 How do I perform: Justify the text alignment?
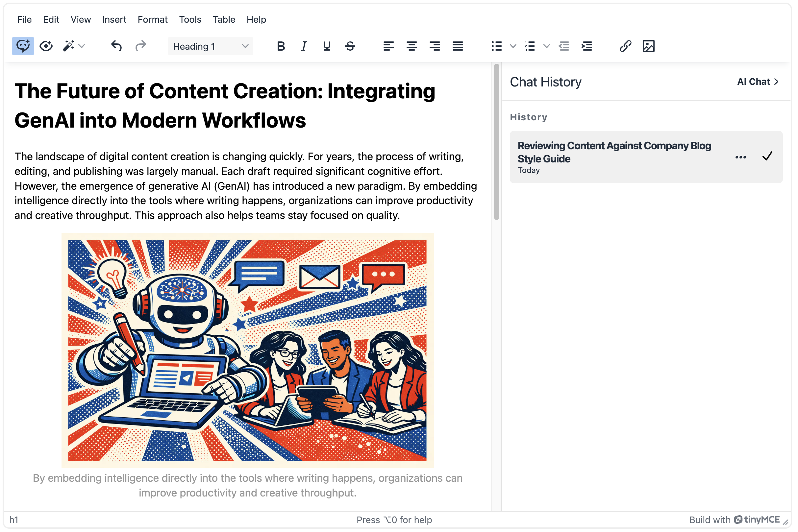(458, 46)
